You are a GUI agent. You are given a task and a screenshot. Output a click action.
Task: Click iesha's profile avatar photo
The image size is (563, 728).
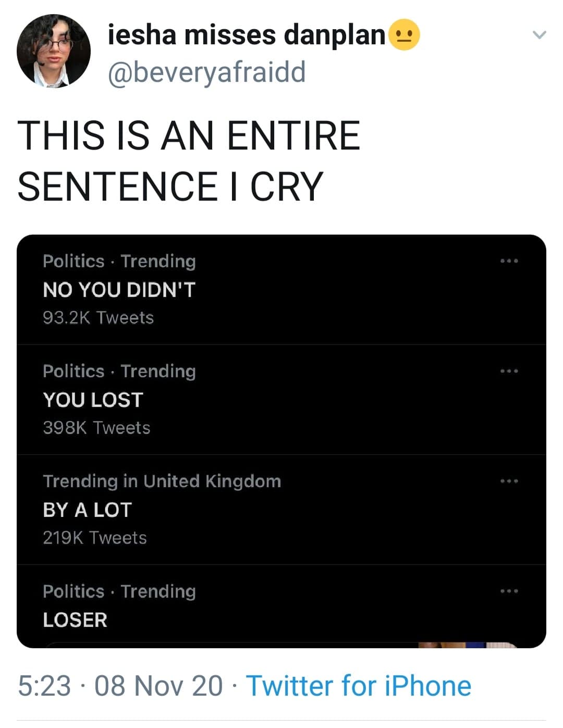(54, 51)
